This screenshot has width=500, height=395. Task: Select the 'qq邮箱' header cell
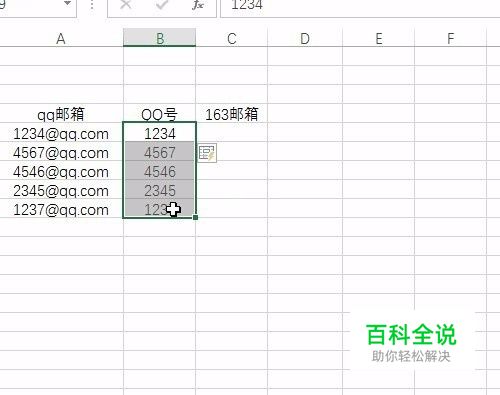[61, 114]
